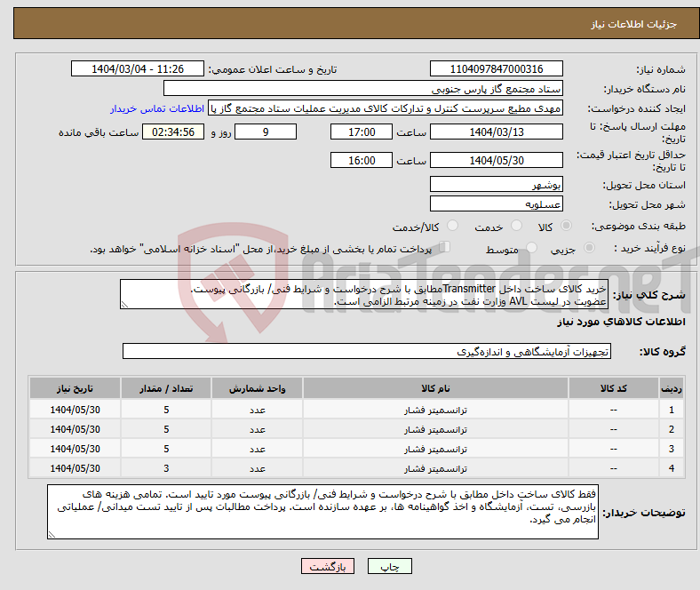Click the ردیف column header
The height and width of the screenshot is (590, 700).
click(671, 388)
